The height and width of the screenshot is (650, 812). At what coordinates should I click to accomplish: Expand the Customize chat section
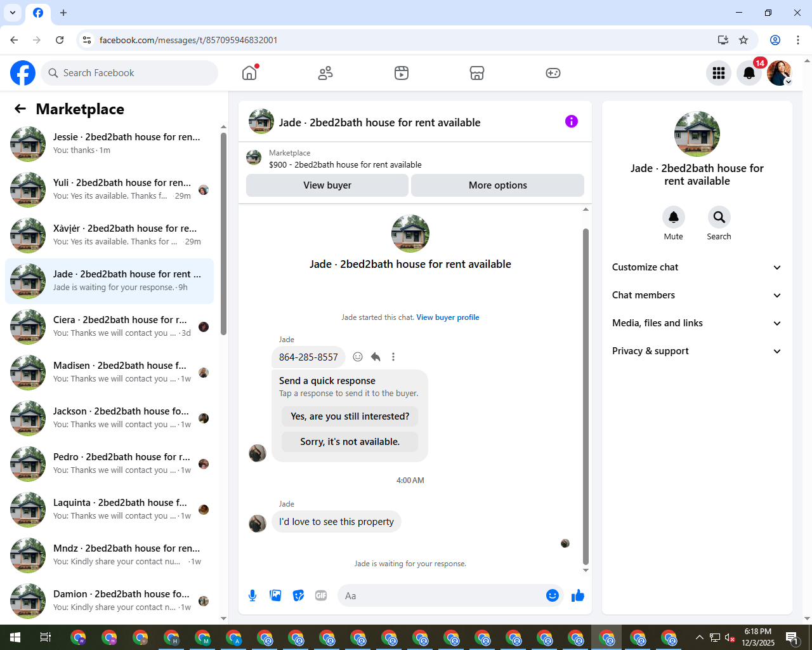pyautogui.click(x=697, y=267)
